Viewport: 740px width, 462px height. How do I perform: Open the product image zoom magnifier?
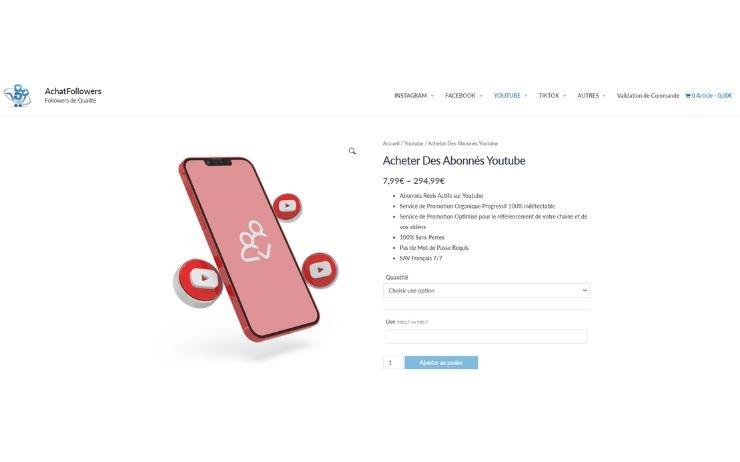[352, 151]
